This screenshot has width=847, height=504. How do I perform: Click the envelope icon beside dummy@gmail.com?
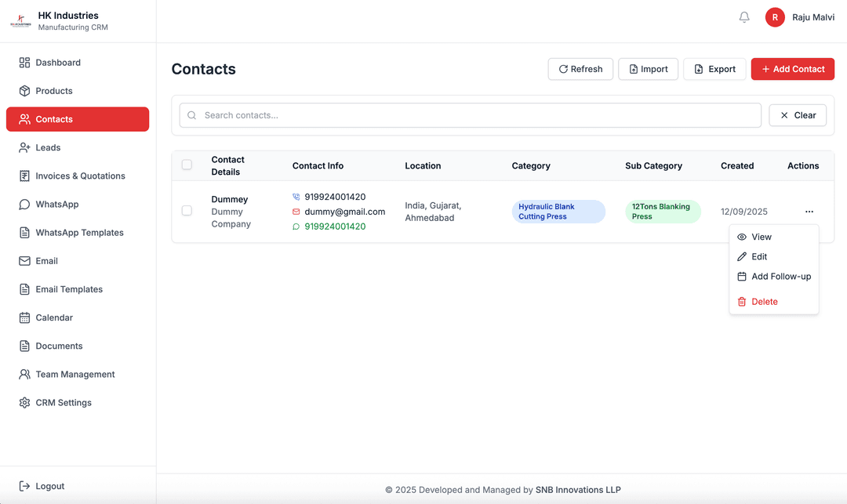(296, 212)
